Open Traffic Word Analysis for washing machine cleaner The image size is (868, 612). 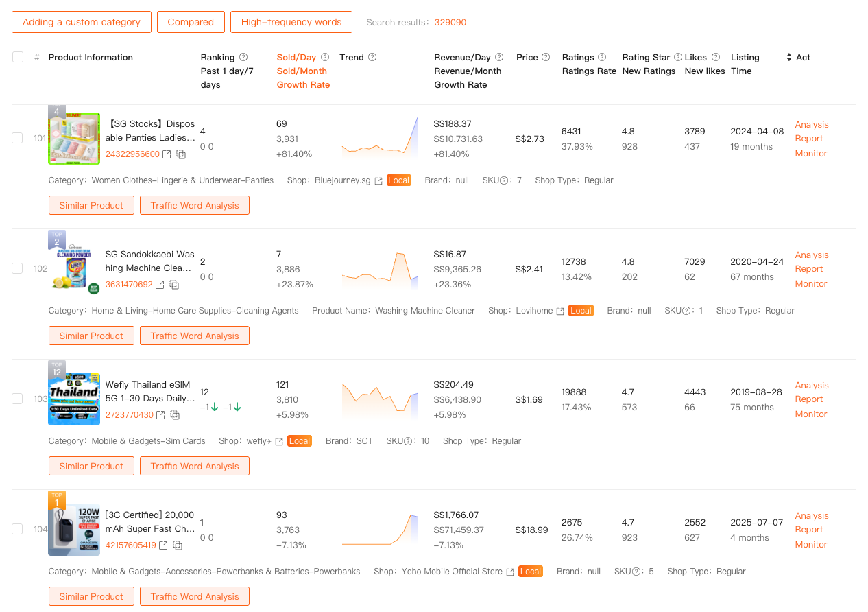(x=195, y=336)
